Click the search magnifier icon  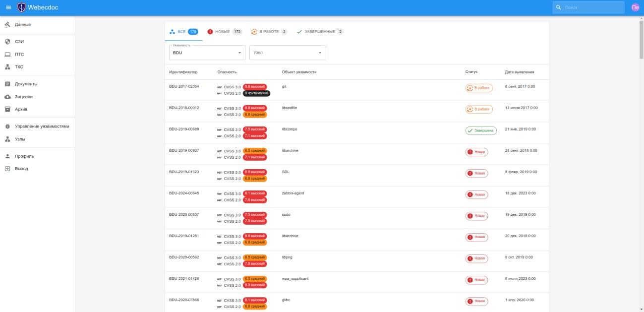[x=559, y=7]
